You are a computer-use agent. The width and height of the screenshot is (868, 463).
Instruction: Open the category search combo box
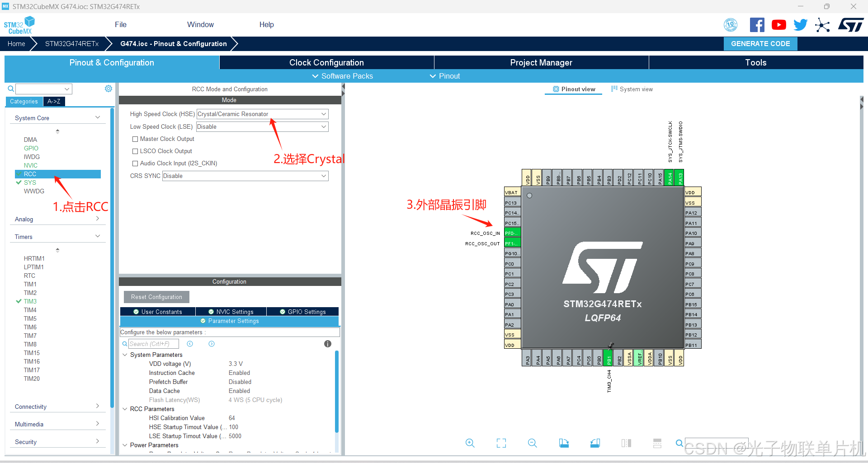44,89
